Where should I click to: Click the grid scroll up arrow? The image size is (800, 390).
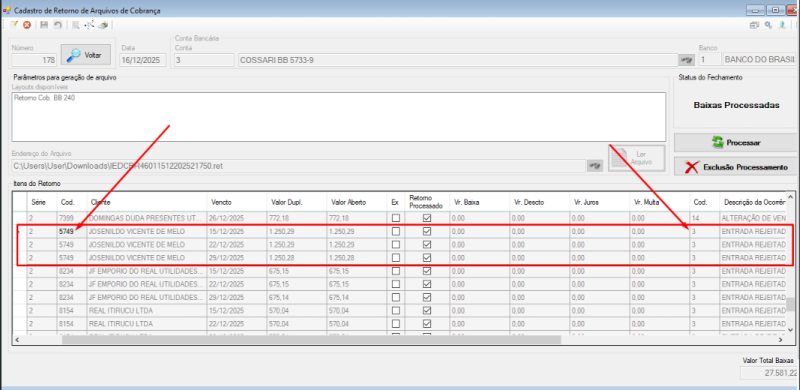pos(790,197)
